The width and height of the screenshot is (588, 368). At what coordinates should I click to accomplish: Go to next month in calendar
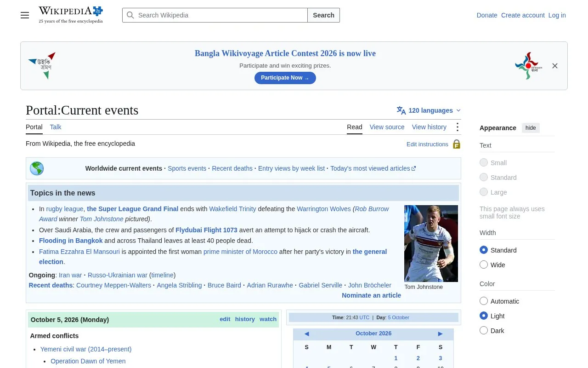440,333
